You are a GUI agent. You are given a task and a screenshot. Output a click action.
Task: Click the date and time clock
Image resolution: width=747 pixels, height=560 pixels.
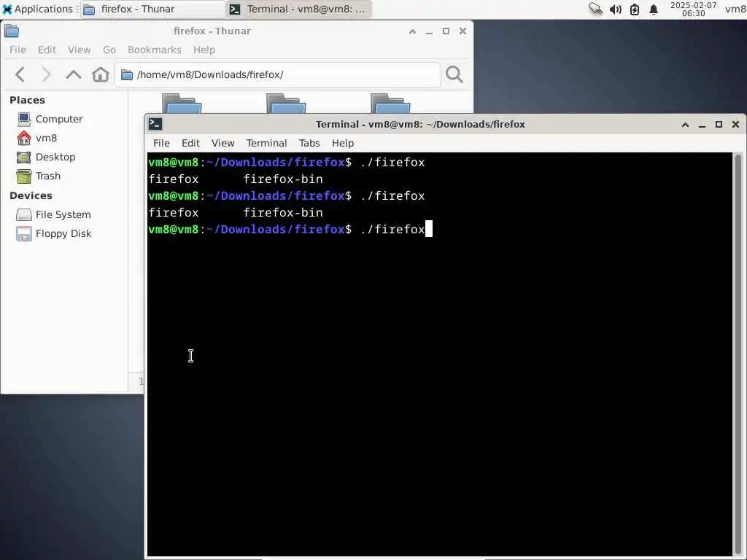pyautogui.click(x=693, y=9)
